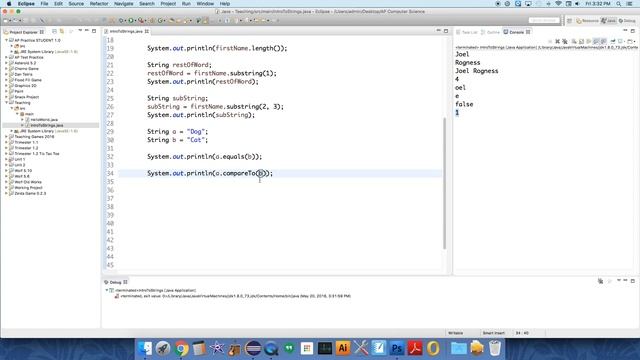The height and width of the screenshot is (360, 640).
Task: Toggle Scroll Lock in the Console toolbar
Action: pyautogui.click(x=582, y=41)
